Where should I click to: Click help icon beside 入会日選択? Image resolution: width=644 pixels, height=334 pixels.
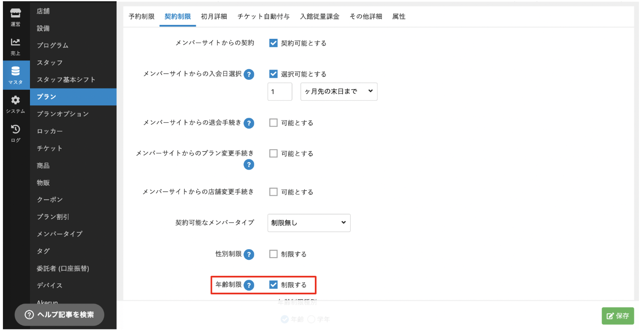tap(249, 75)
